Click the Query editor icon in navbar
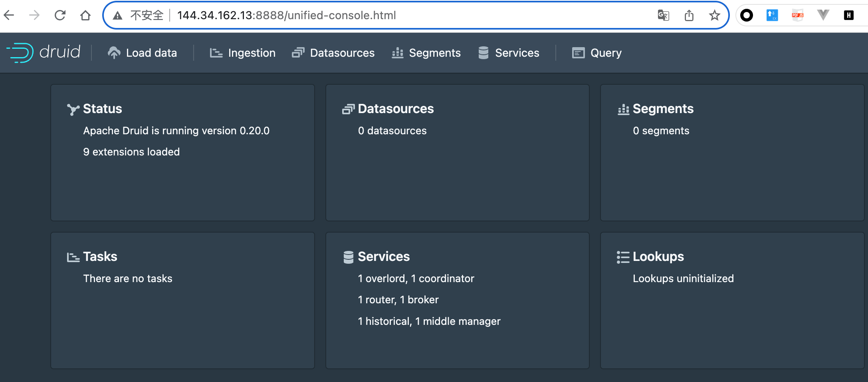868x382 pixels. (x=578, y=52)
